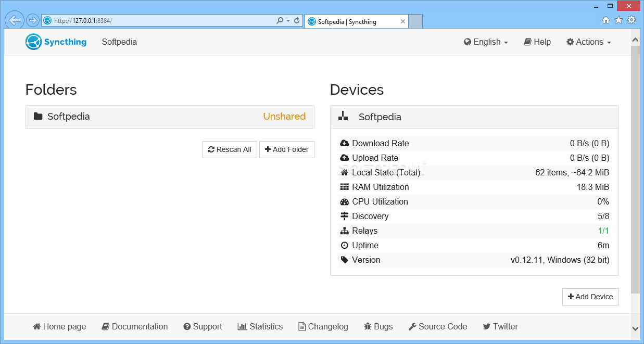Click the refresh icon in address bar

(x=297, y=21)
